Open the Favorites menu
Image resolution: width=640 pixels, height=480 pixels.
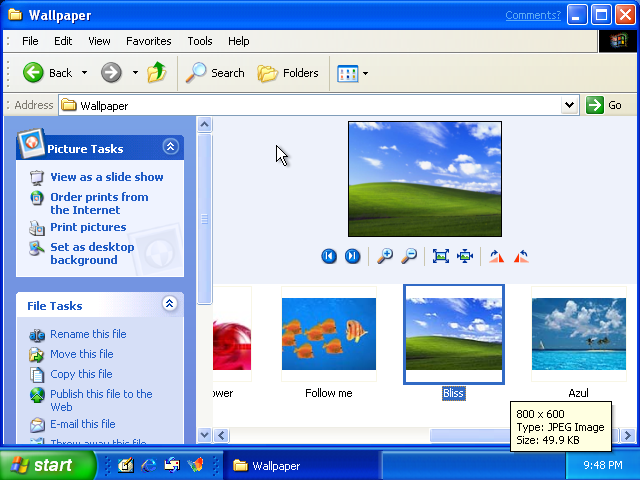(x=149, y=41)
